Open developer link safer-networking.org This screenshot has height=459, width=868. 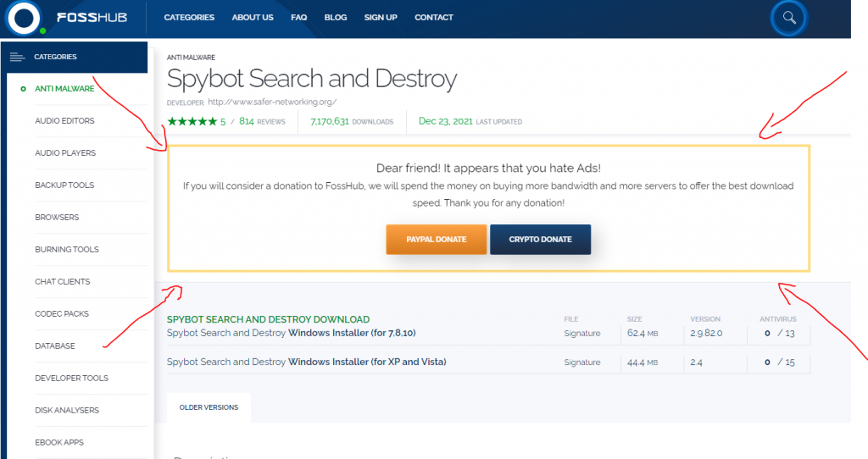[272, 102]
